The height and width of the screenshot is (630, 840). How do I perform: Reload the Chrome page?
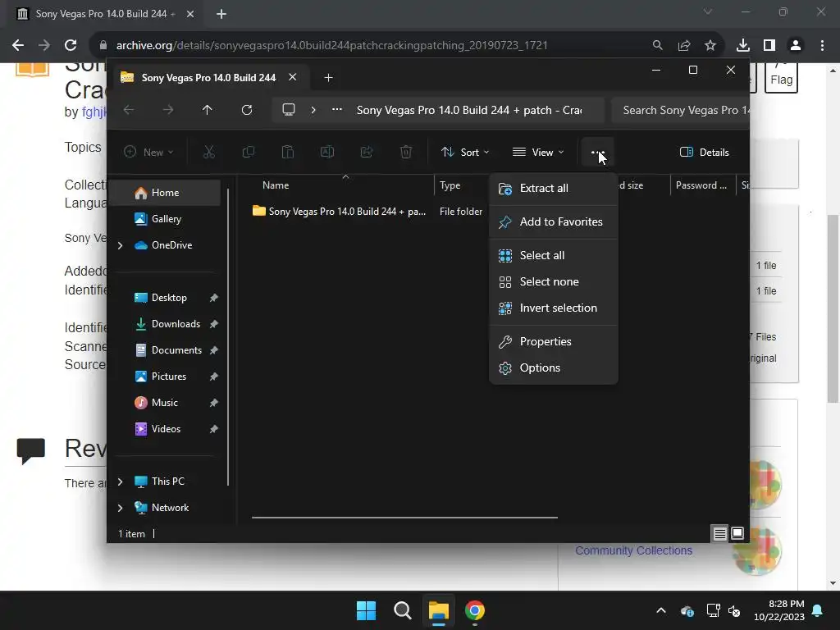(71, 45)
